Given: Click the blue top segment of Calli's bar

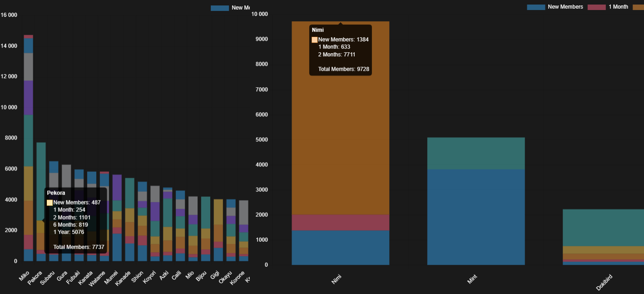Looking at the screenshot, I should tap(180, 195).
